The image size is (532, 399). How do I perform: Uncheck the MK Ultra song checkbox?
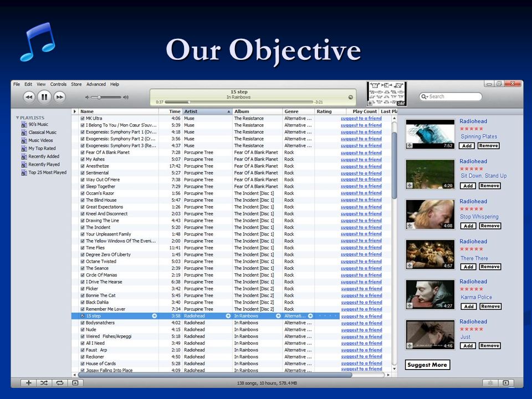pyautogui.click(x=83, y=119)
